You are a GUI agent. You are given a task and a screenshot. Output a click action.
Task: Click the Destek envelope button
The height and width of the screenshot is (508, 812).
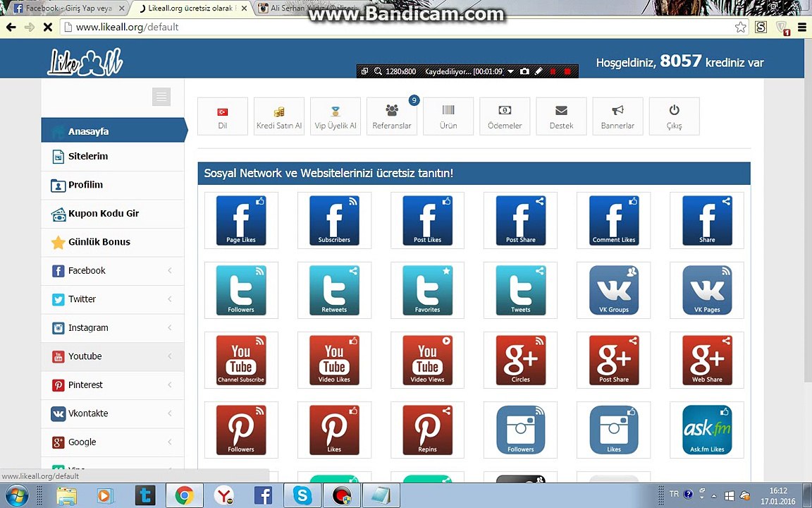coord(561,116)
